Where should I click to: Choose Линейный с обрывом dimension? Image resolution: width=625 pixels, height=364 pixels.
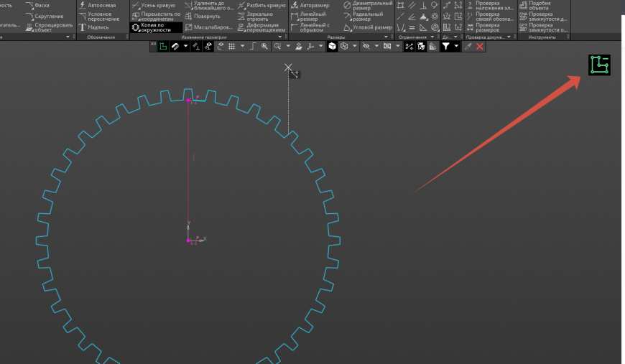tap(311, 27)
